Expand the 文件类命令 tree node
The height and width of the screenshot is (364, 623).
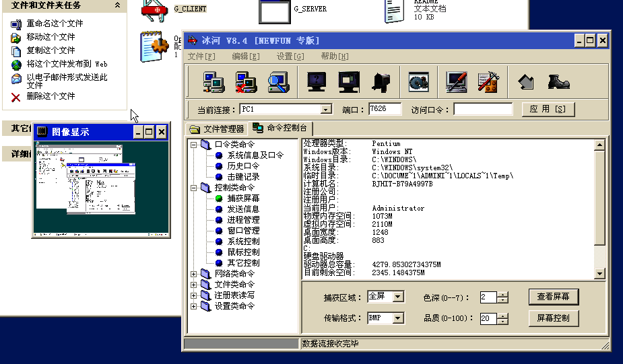pyautogui.click(x=193, y=285)
